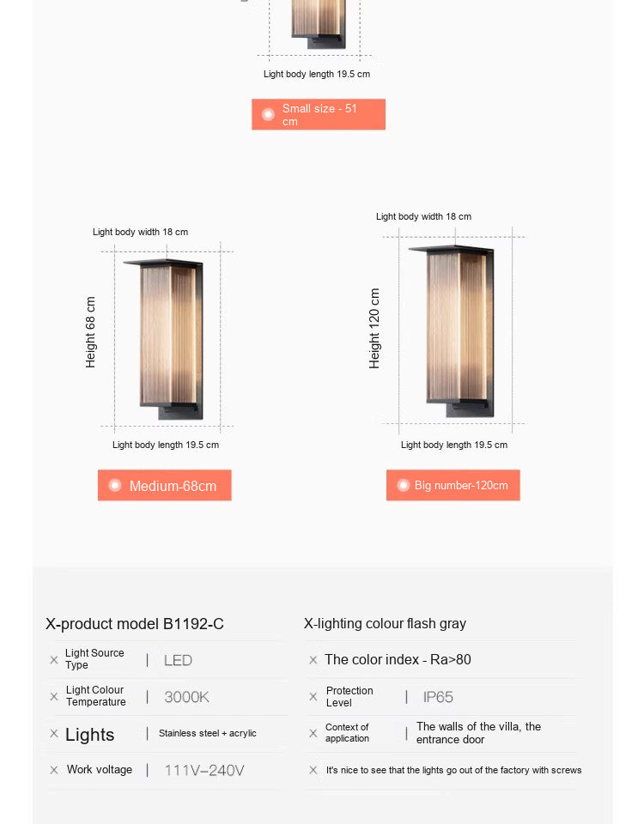
Task: Pick the Big number-120cm size option
Action: [453, 485]
